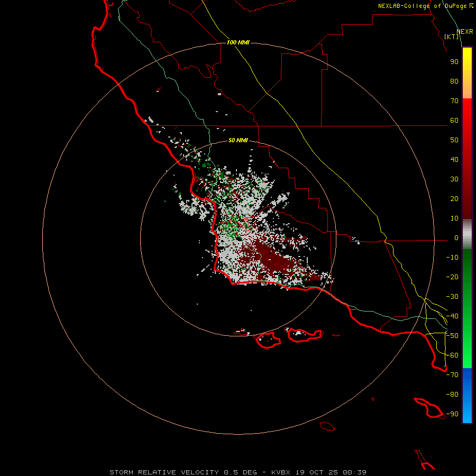Click the 30 value on the velocity scale
The height and width of the screenshot is (476, 476).
pos(454,179)
